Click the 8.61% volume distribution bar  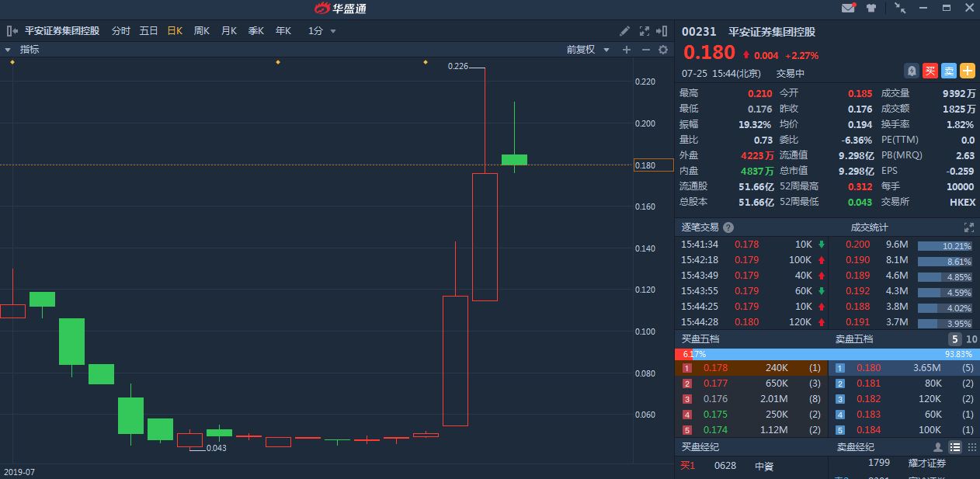click(x=947, y=262)
